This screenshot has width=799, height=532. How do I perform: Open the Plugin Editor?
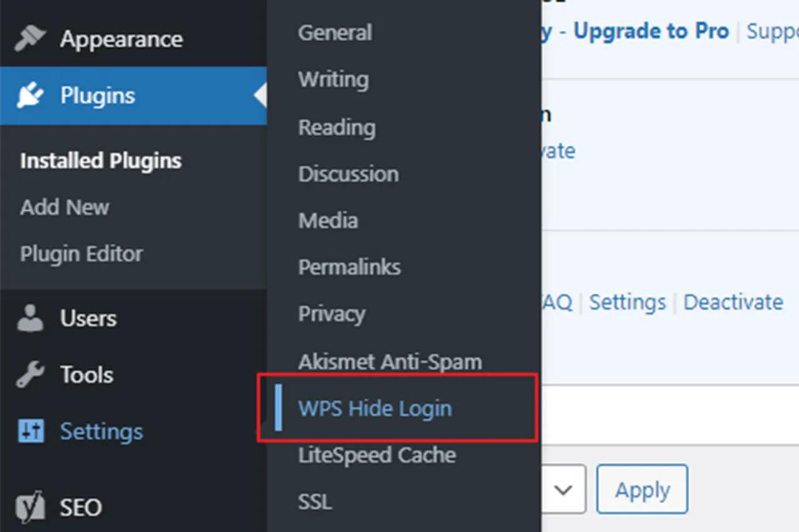(82, 254)
